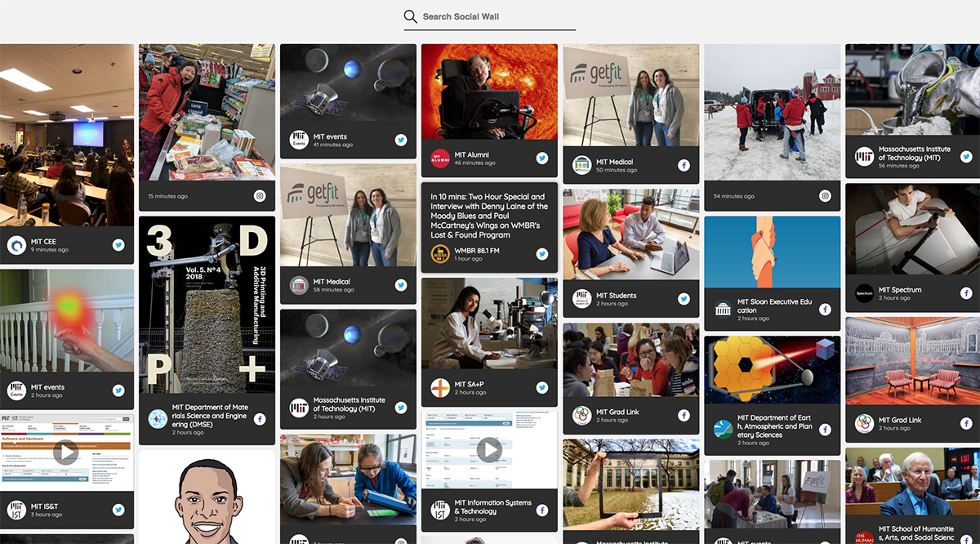Click MIT Students account name
The height and width of the screenshot is (544, 980).
click(617, 295)
